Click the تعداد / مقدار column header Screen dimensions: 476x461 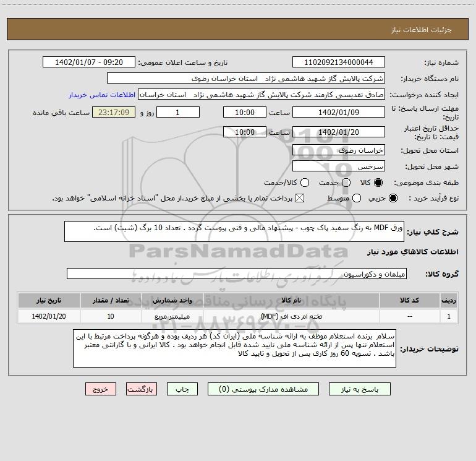pyautogui.click(x=111, y=300)
